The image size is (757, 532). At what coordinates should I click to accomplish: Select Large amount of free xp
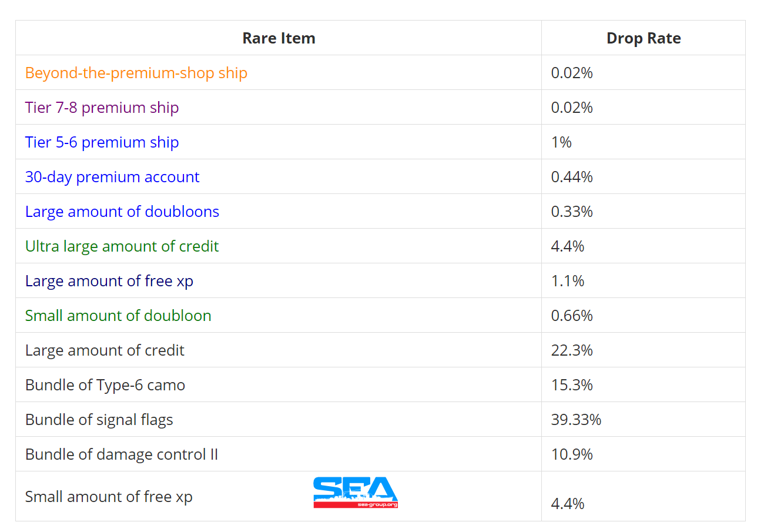[109, 281]
